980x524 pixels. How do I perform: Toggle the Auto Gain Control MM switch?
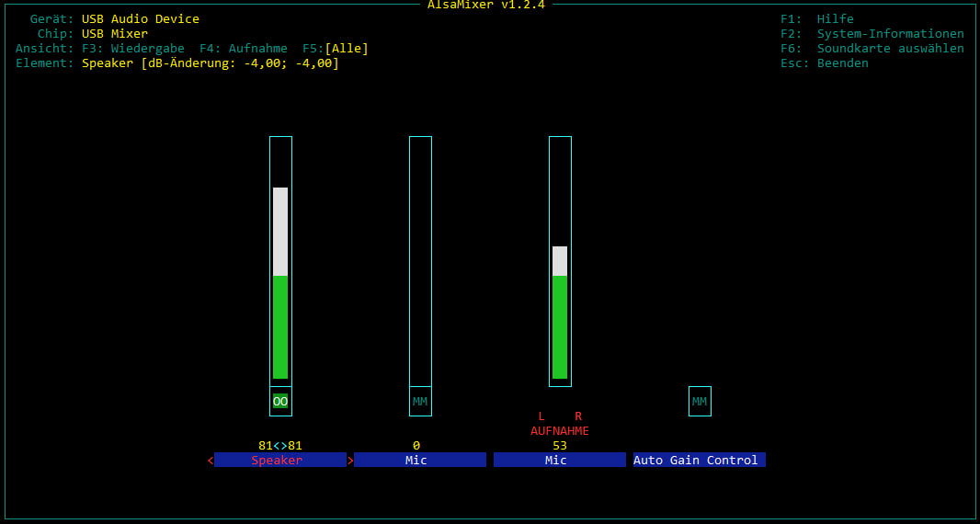[700, 402]
